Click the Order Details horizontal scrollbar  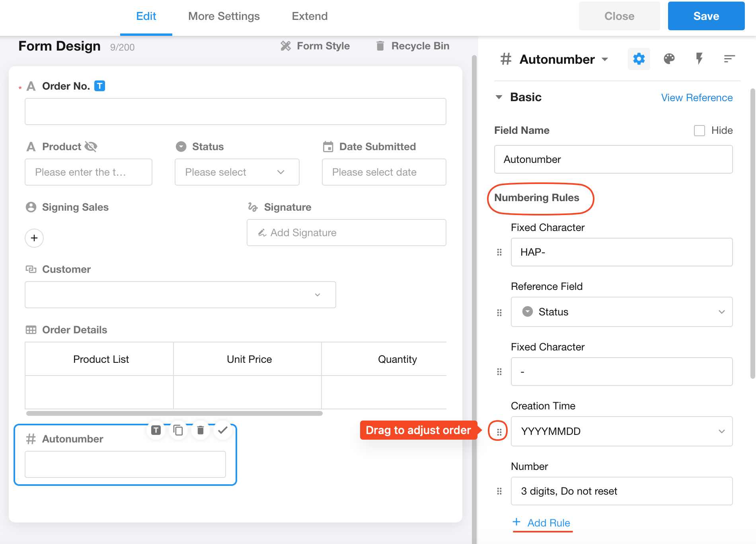[x=174, y=413]
